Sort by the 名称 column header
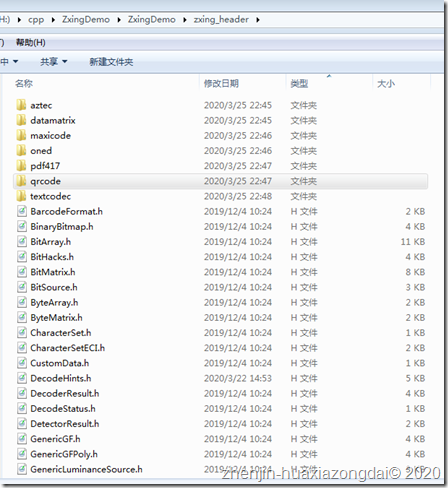Screen dimensions: 448x488 [24, 83]
